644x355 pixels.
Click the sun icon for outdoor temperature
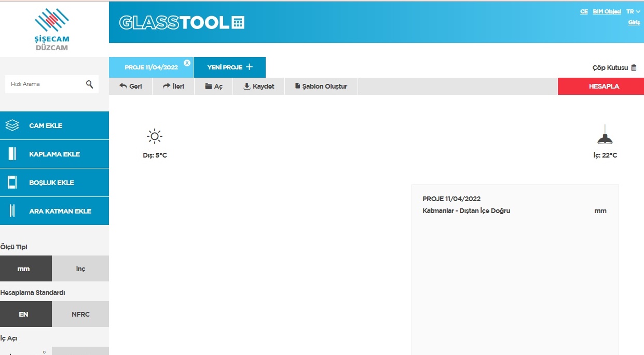tap(155, 136)
